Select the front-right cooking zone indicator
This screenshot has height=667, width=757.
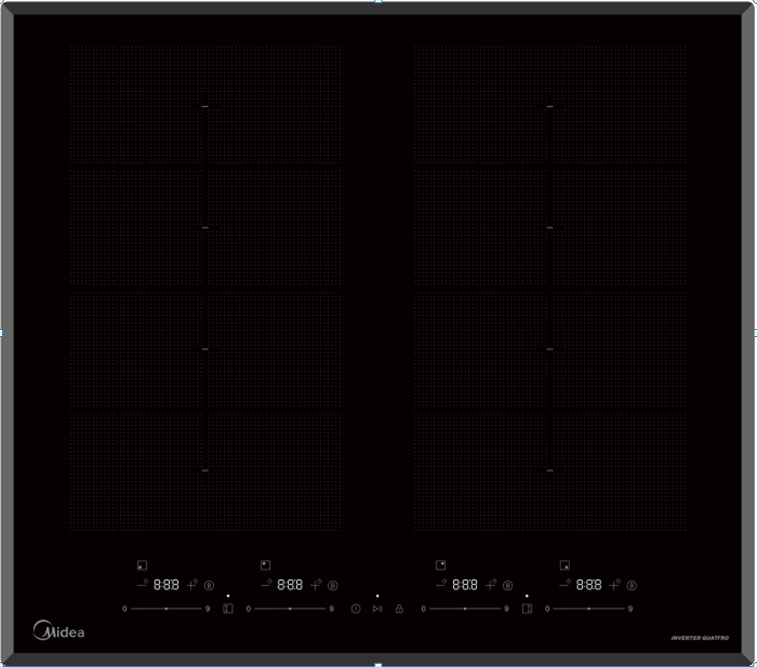tap(565, 565)
